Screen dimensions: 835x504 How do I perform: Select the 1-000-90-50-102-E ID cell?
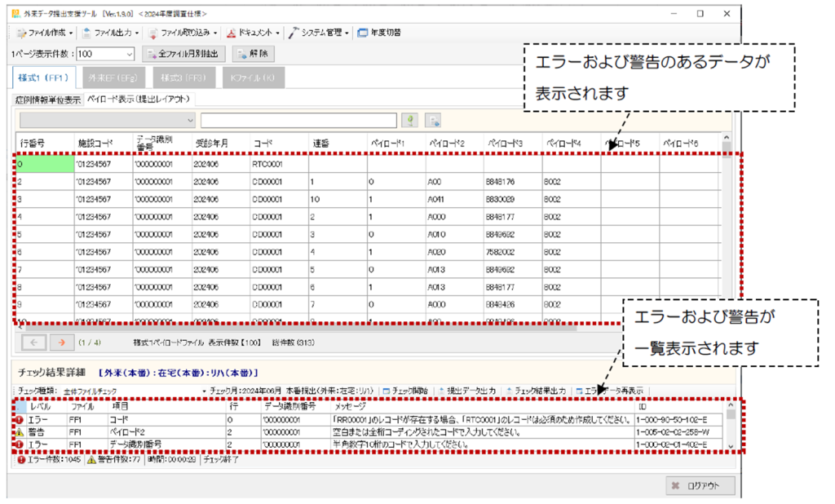(679, 420)
